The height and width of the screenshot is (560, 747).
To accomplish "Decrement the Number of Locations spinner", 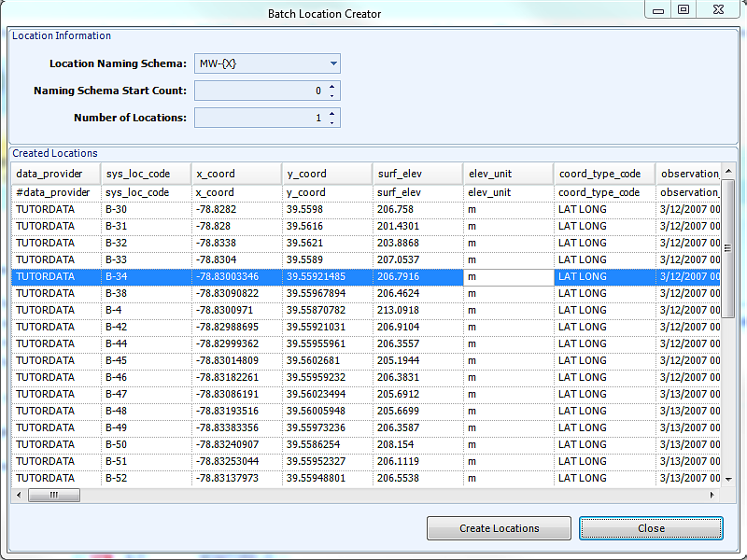I will (332, 122).
